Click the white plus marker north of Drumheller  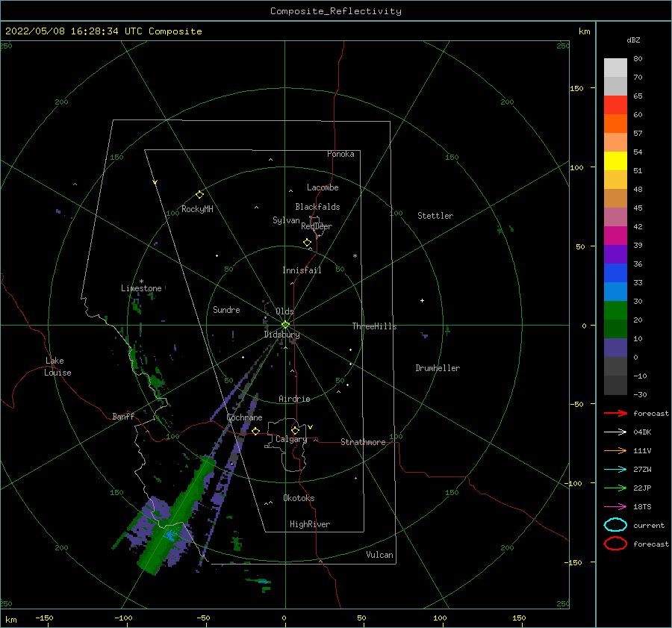tap(422, 300)
